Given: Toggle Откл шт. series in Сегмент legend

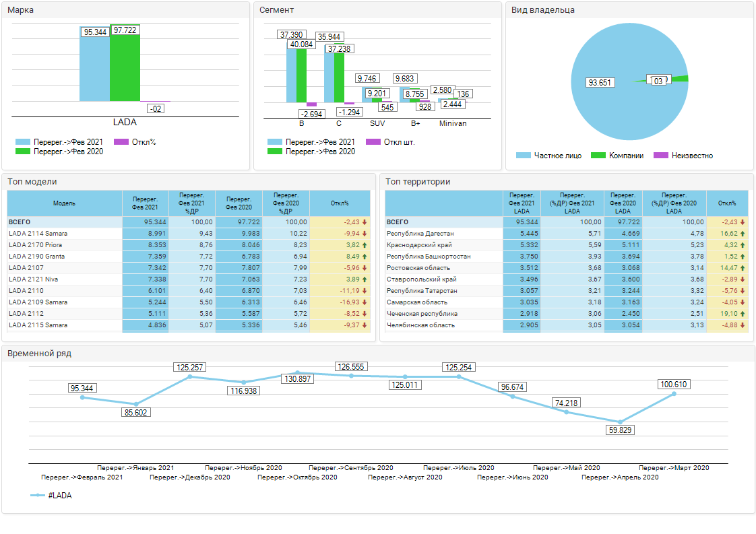Looking at the screenshot, I should 373,142.
